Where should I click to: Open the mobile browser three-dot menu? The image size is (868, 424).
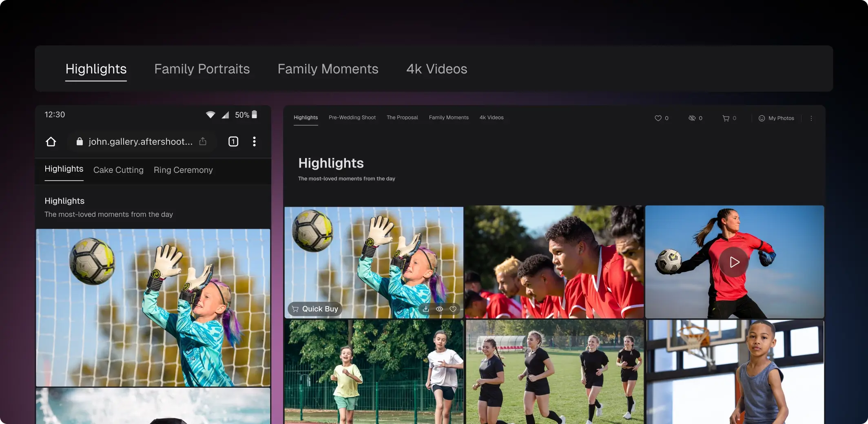[x=254, y=141]
